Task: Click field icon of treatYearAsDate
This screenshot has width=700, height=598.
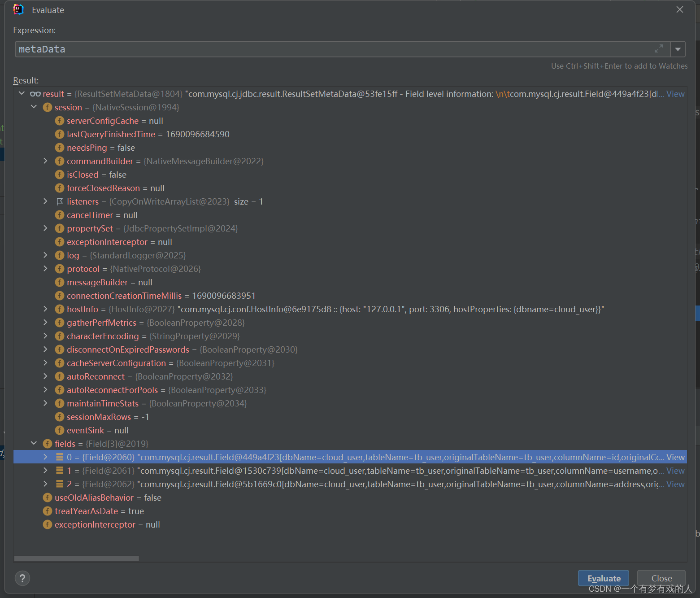Action: 48,511
